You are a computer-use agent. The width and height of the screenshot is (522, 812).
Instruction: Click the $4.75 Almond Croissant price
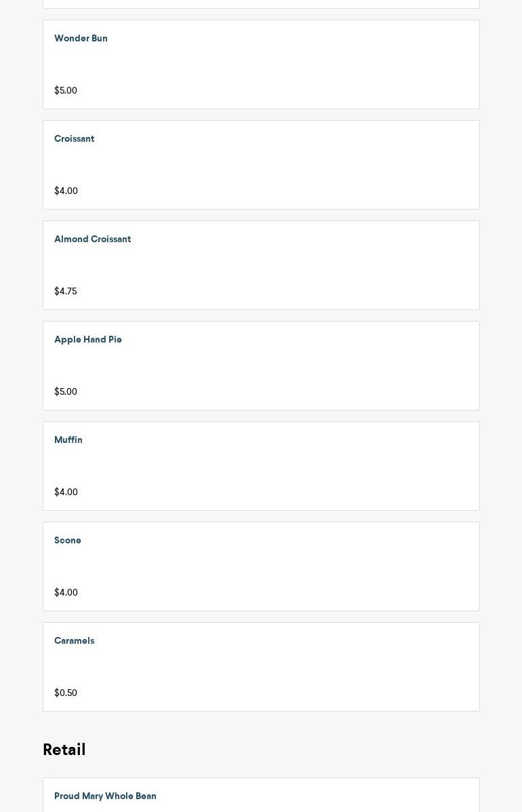(x=66, y=292)
